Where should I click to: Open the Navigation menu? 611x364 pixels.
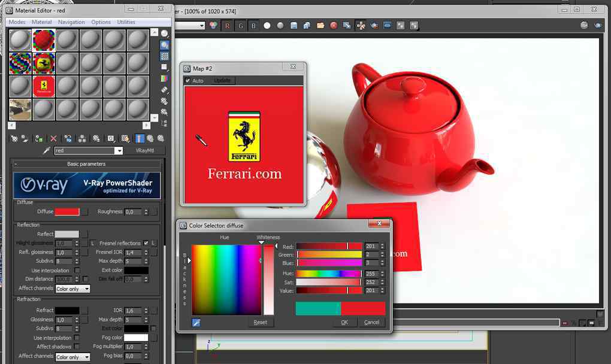(x=71, y=22)
